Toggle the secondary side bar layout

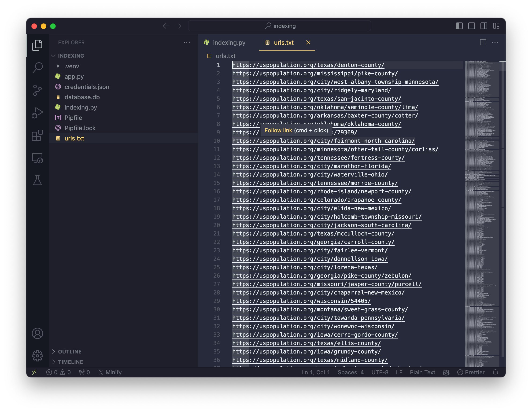tap(484, 26)
